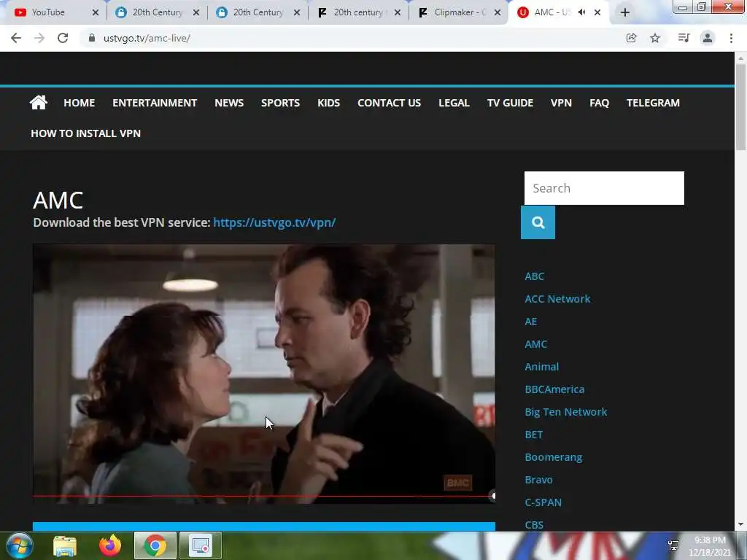747x560 pixels.
Task: Click into the Search input field
Action: click(x=604, y=188)
